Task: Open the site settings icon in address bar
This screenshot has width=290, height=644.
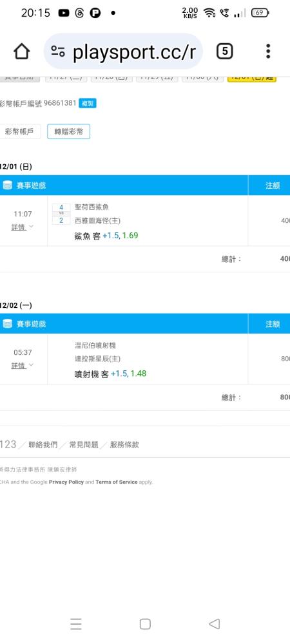Action: point(58,52)
